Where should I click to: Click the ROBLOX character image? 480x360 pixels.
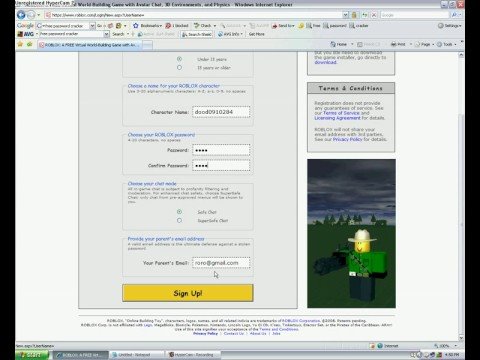point(351,233)
